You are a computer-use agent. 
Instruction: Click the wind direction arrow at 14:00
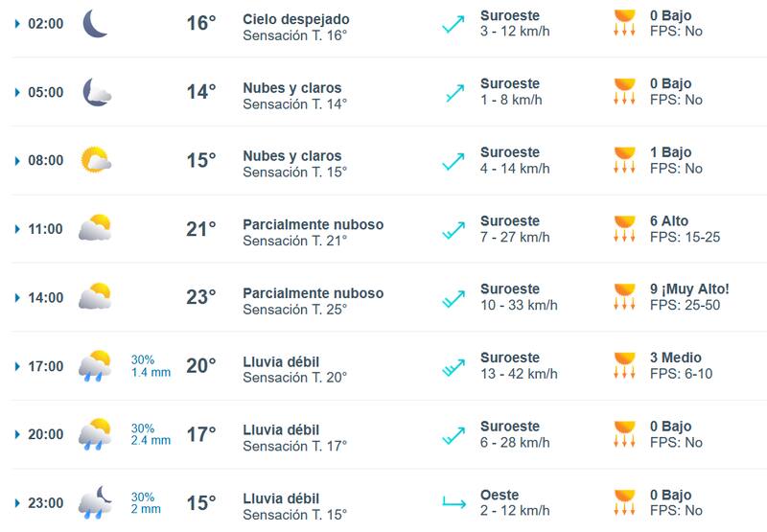453,298
